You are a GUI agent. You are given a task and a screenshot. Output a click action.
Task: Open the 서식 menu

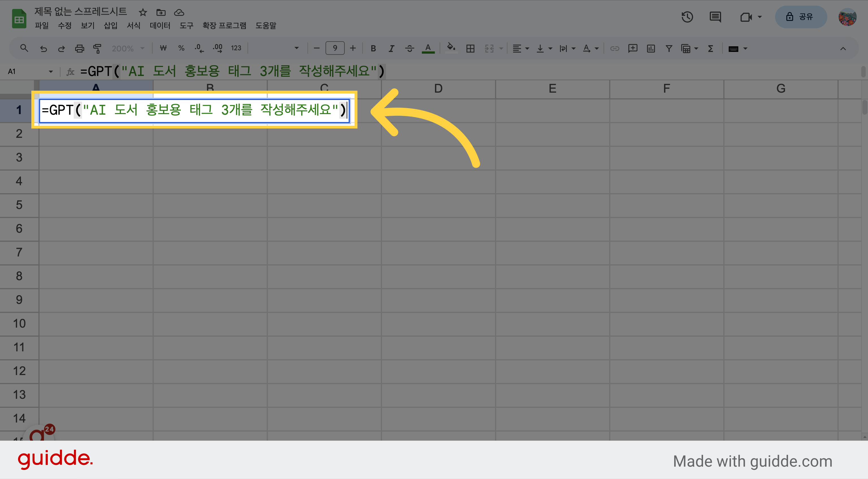click(x=133, y=26)
